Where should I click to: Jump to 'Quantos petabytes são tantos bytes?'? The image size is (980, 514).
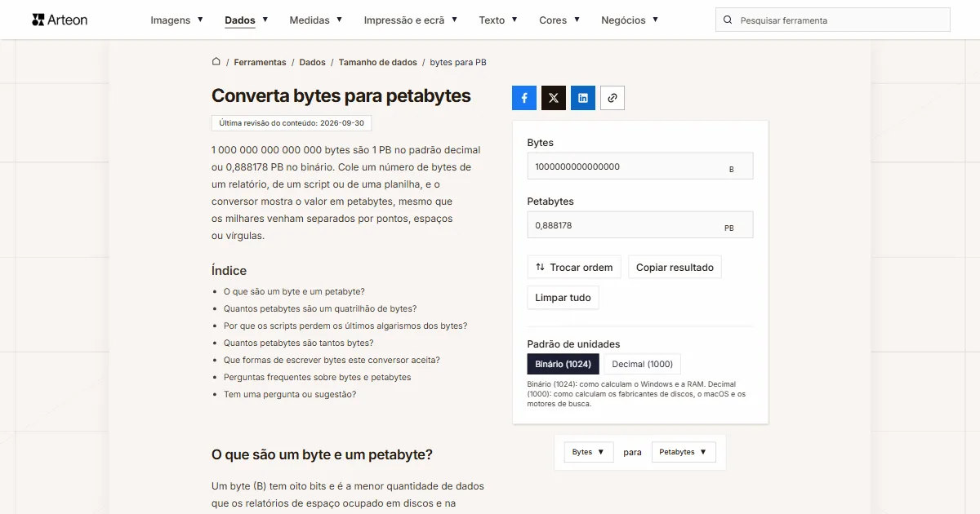pyautogui.click(x=299, y=343)
